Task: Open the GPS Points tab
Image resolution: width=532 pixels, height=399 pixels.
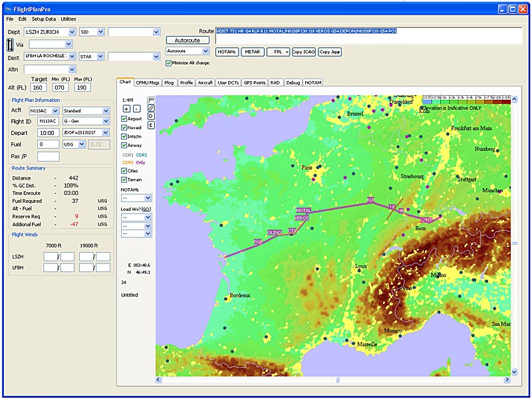Action: pyautogui.click(x=255, y=82)
